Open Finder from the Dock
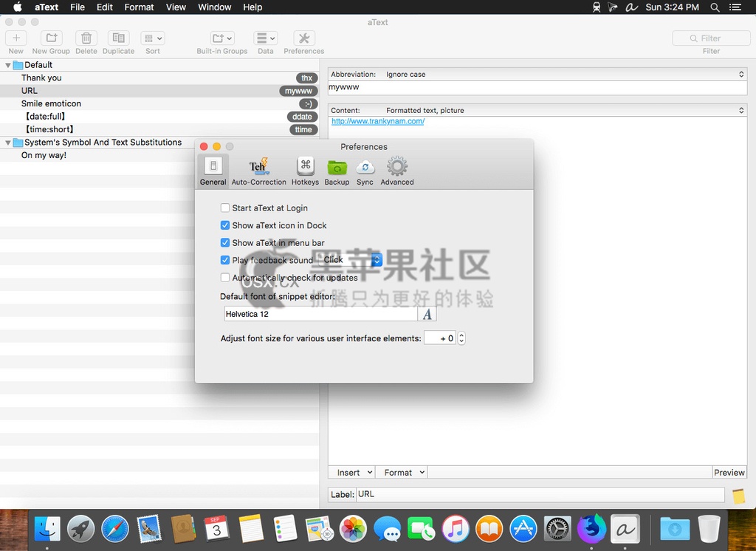756x551 pixels. click(x=47, y=530)
